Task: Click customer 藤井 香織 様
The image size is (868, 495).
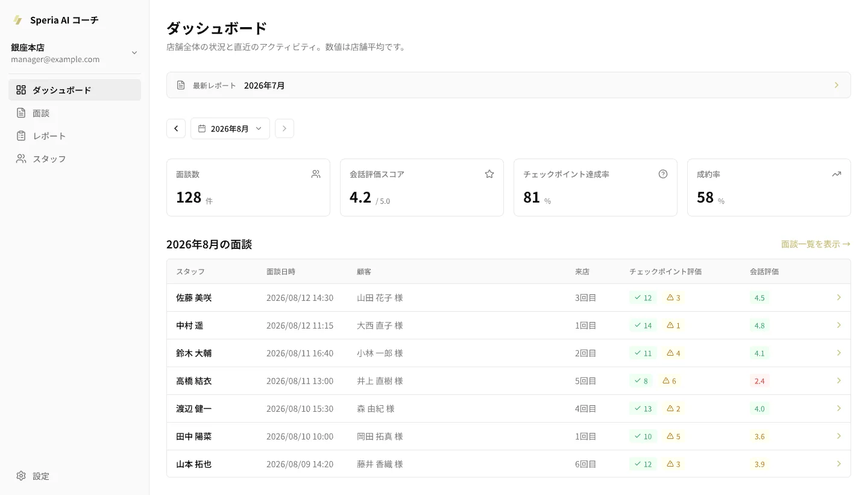Action: [380, 464]
